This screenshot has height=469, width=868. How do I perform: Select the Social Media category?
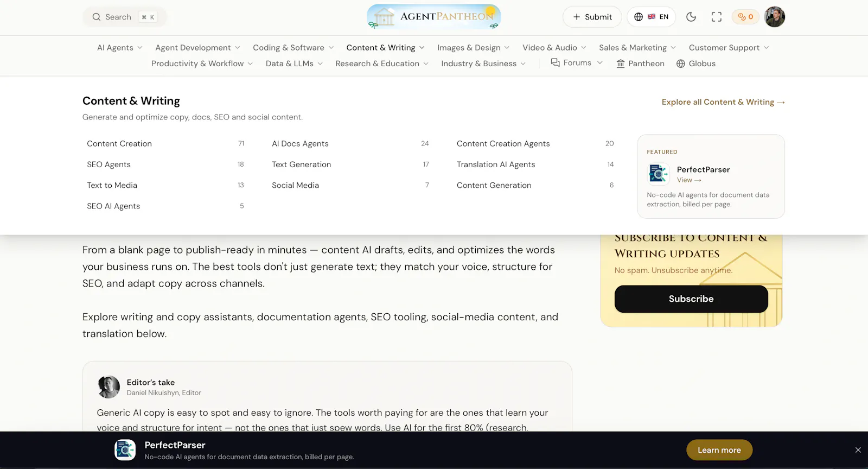(x=350, y=185)
